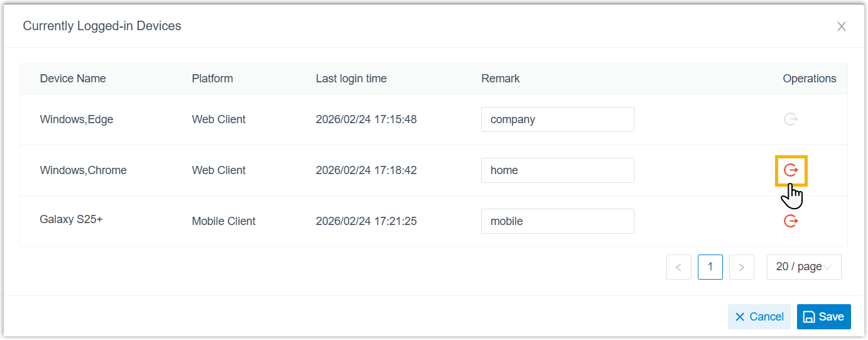Click the Device Name column header
The width and height of the screenshot is (868, 340).
(73, 79)
